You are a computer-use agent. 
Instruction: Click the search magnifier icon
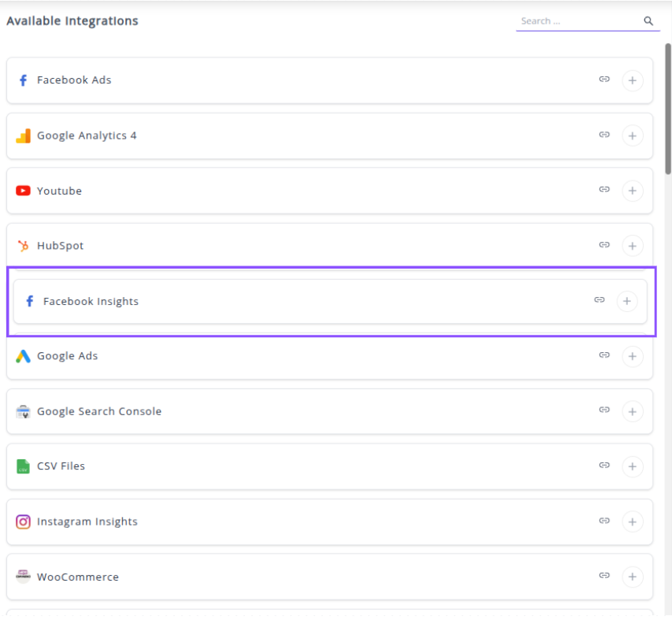(648, 21)
